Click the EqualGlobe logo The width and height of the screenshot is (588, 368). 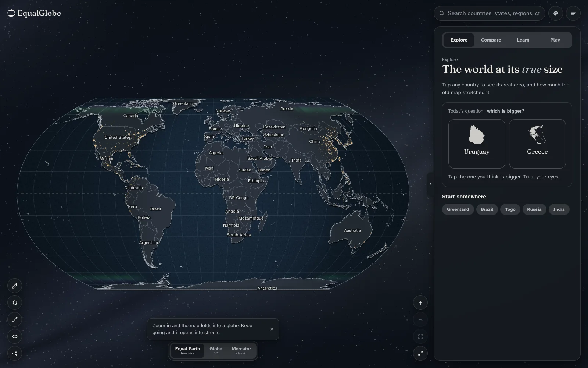coord(34,13)
